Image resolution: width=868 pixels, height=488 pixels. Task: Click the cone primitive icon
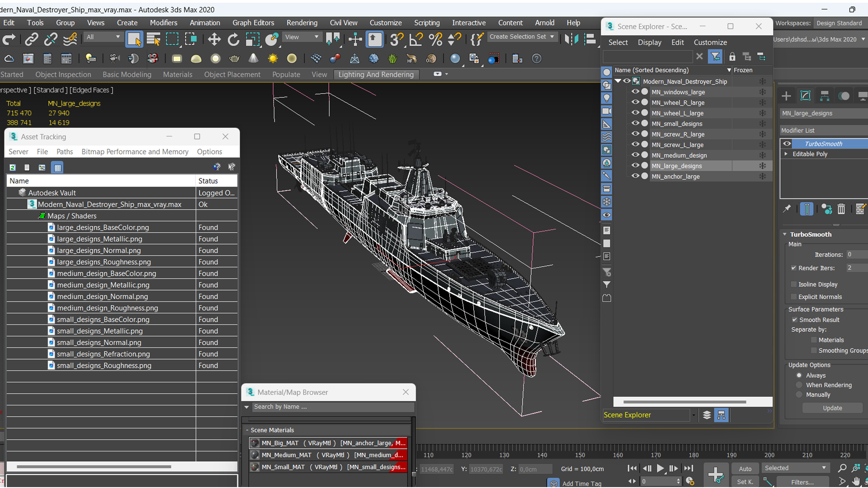[253, 59]
